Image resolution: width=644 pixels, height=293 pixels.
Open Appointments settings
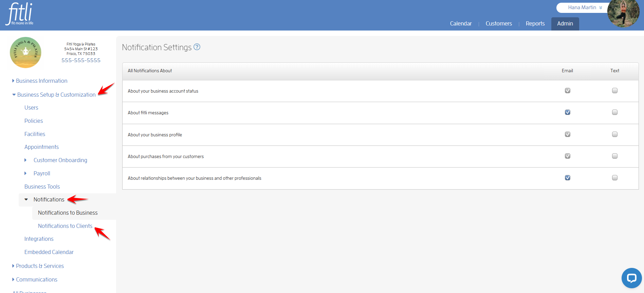(x=41, y=147)
